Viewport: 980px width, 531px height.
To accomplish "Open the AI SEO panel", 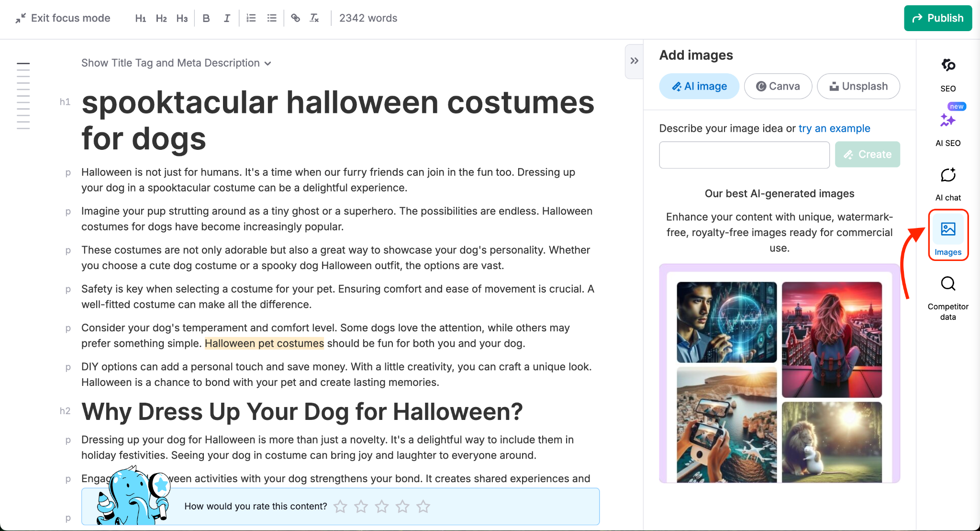I will click(x=947, y=127).
